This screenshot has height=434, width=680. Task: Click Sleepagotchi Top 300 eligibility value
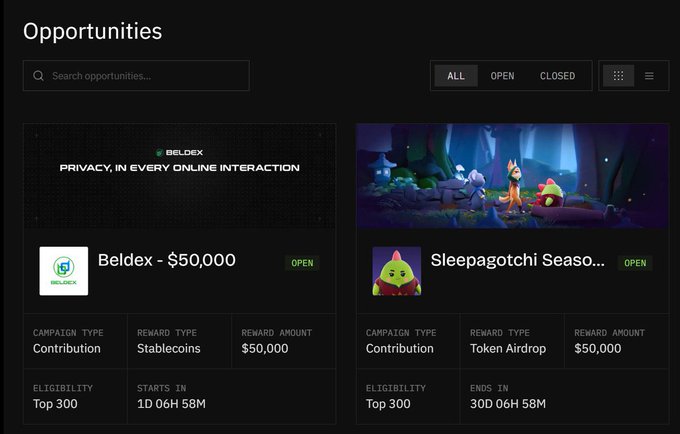[388, 404]
